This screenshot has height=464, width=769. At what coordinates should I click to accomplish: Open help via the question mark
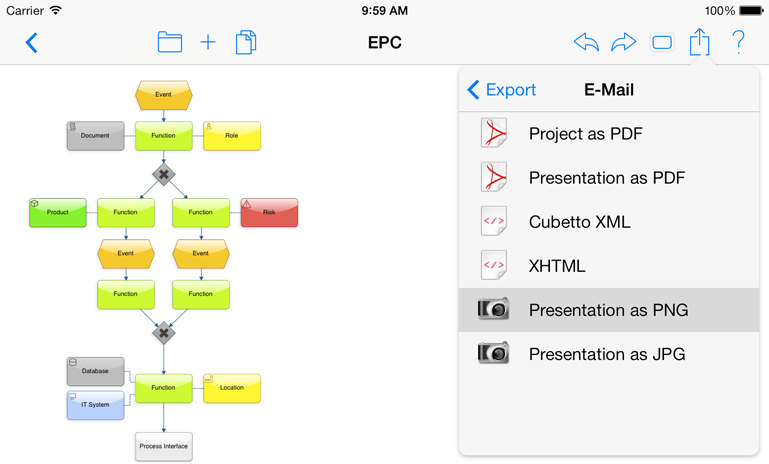tap(738, 42)
